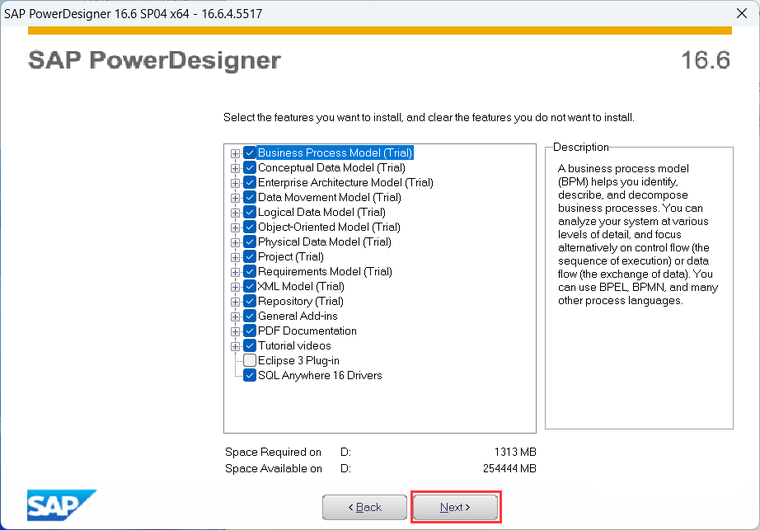The height and width of the screenshot is (530, 760).
Task: Uncheck the Object-Oriented Model (Trial) checkbox
Action: 250,227
